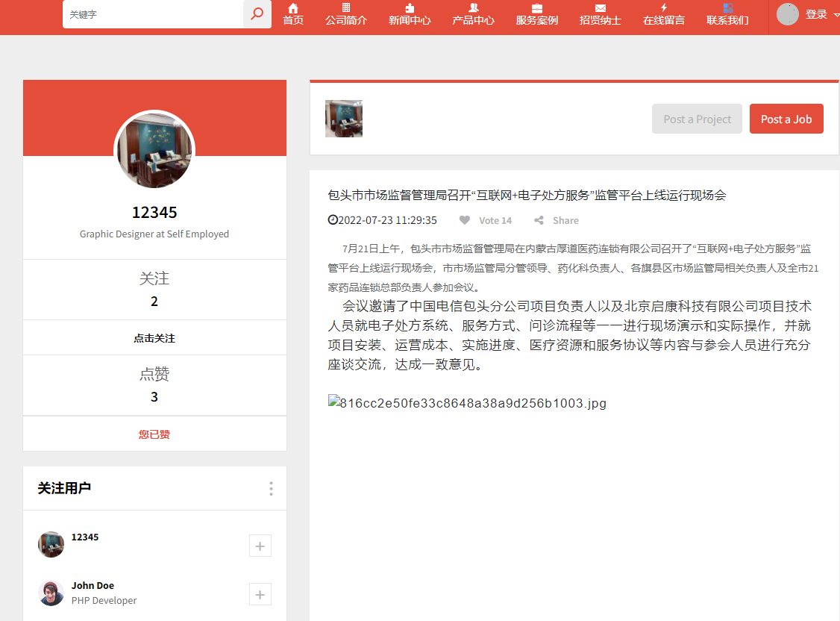Viewport: 840px width, 621px height.
Task: Click the gray user avatar in header
Action: click(788, 14)
